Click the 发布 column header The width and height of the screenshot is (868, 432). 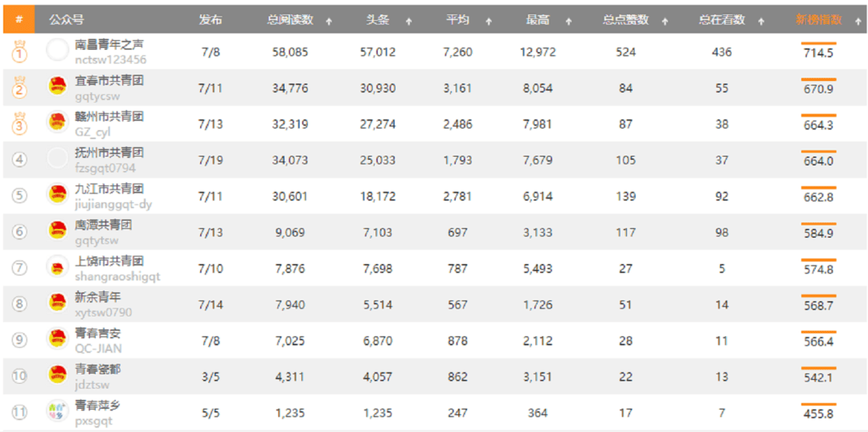(210, 20)
